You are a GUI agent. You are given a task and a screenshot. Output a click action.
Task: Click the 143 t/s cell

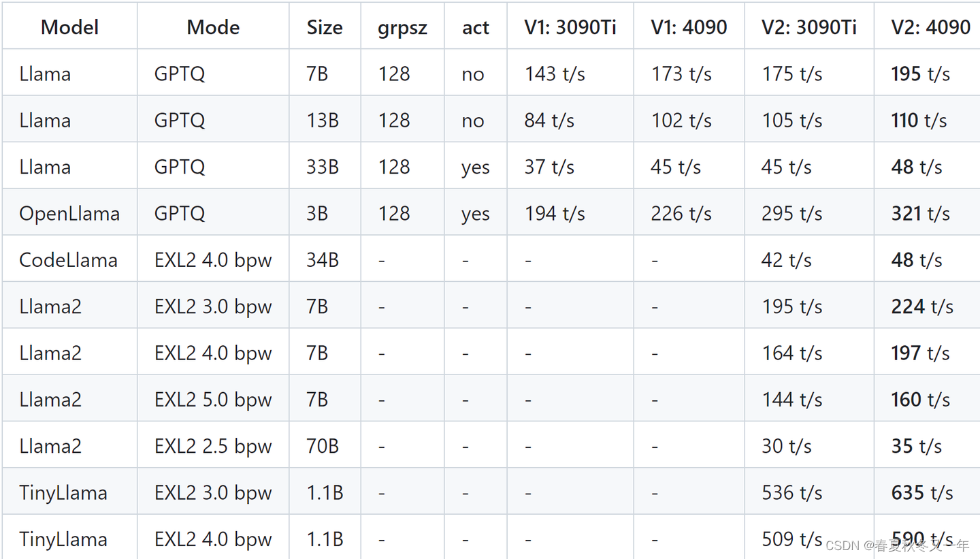click(570, 74)
